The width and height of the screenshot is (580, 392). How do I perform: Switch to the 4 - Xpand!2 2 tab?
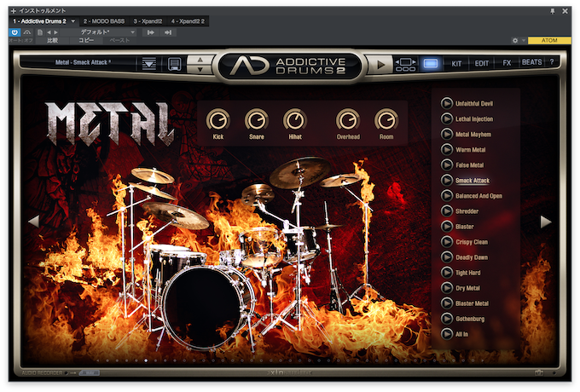(188, 21)
